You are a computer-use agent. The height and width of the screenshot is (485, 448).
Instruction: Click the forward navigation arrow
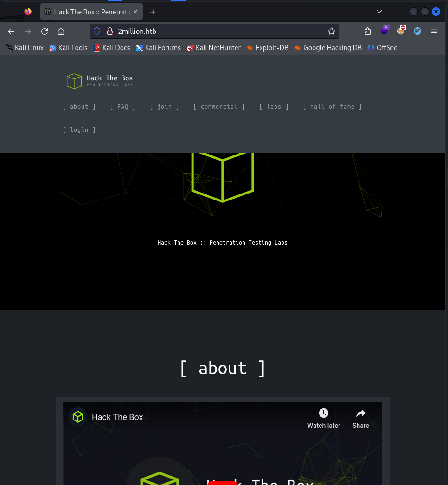(28, 31)
